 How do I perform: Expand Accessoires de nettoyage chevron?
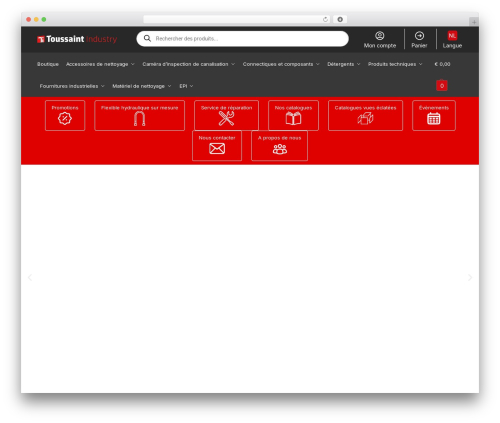[x=133, y=64]
